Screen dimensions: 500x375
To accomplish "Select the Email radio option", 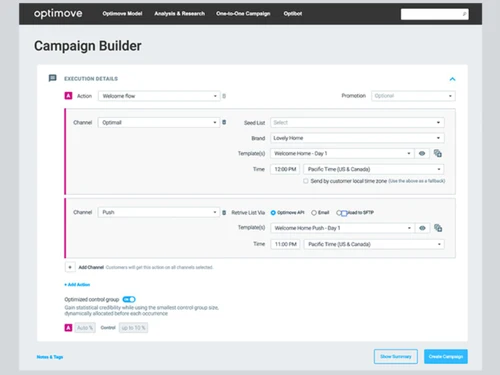I will pos(314,213).
